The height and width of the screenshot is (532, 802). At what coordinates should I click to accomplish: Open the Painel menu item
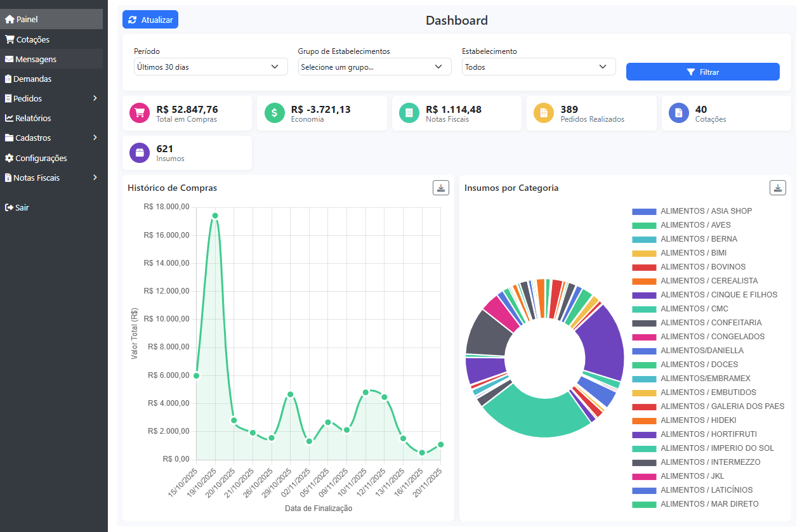25,19
